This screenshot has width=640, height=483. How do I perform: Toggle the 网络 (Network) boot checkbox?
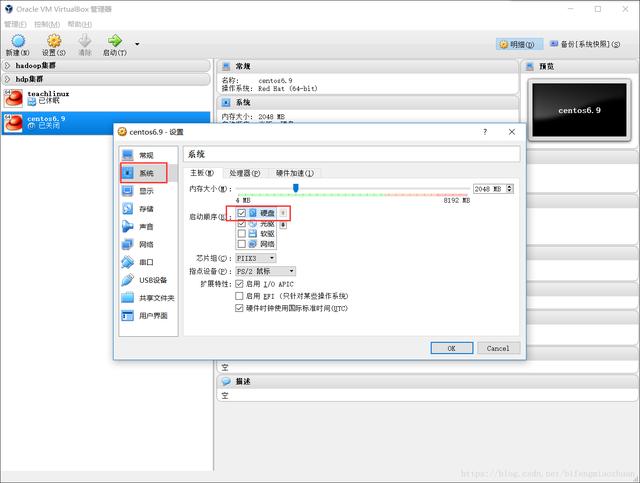pos(241,244)
